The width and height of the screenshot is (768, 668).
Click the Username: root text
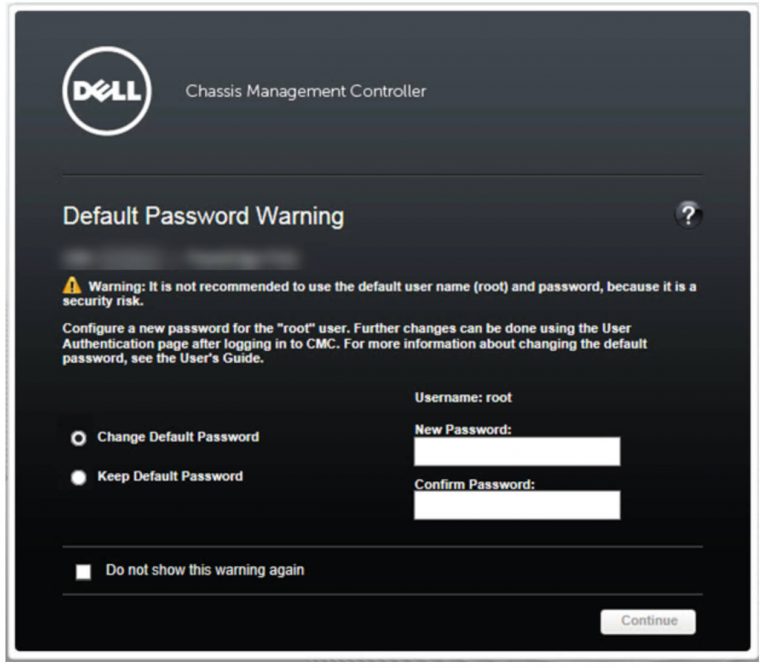pyautogui.click(x=463, y=397)
